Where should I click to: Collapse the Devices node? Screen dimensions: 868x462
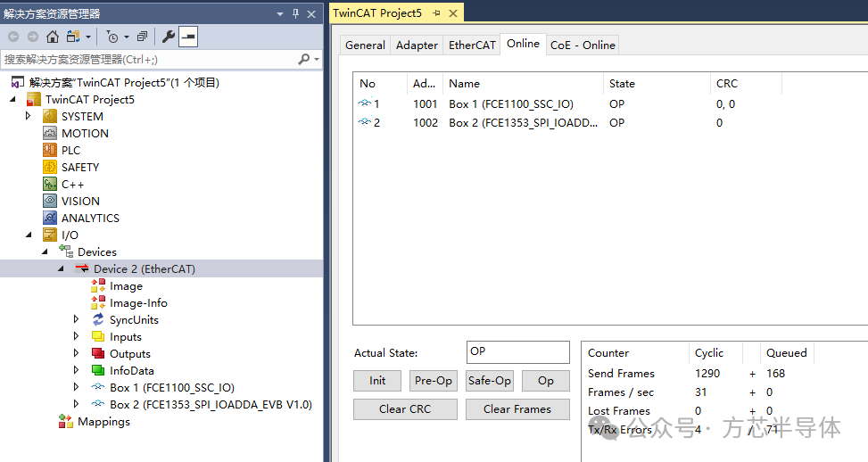(x=45, y=252)
